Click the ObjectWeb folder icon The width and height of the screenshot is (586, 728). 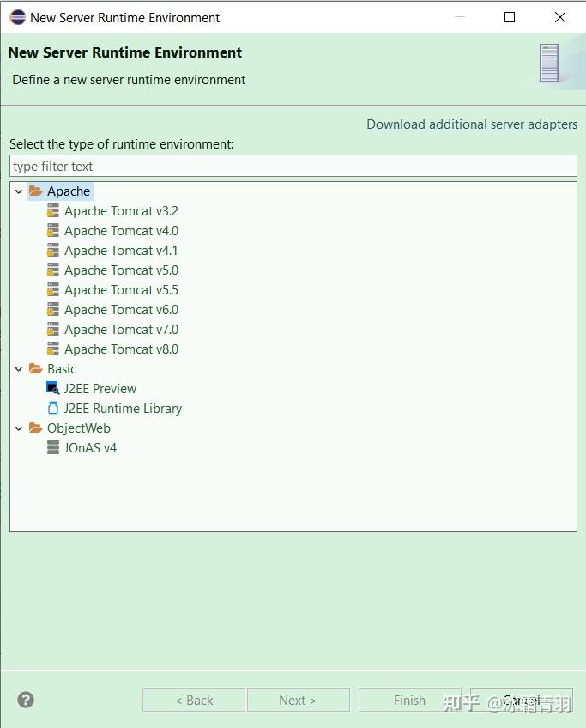[36, 428]
